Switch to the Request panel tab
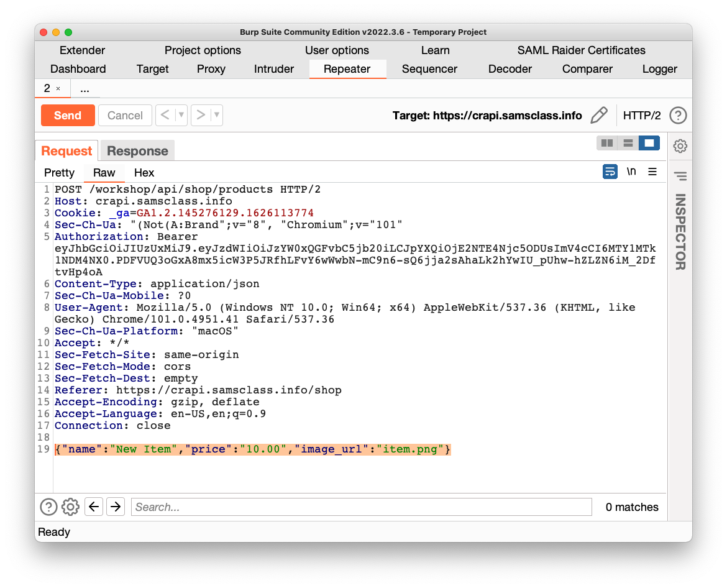The width and height of the screenshot is (727, 588). [x=66, y=150]
